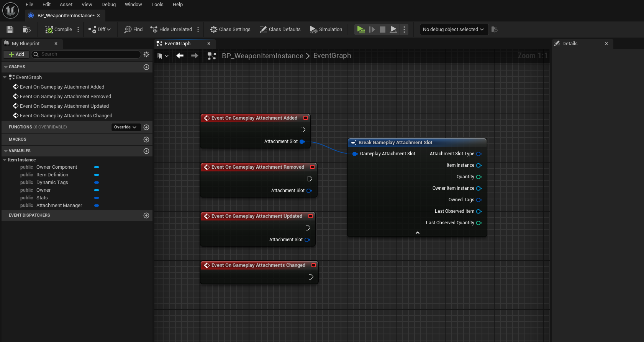Click the red delegate pin on Attachment Added event
The image size is (644, 342).
pos(306,118)
